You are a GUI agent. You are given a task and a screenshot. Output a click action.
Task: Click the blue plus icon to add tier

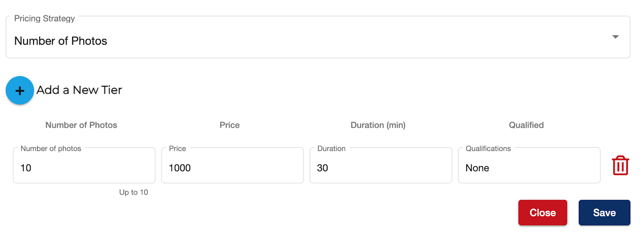(x=20, y=90)
